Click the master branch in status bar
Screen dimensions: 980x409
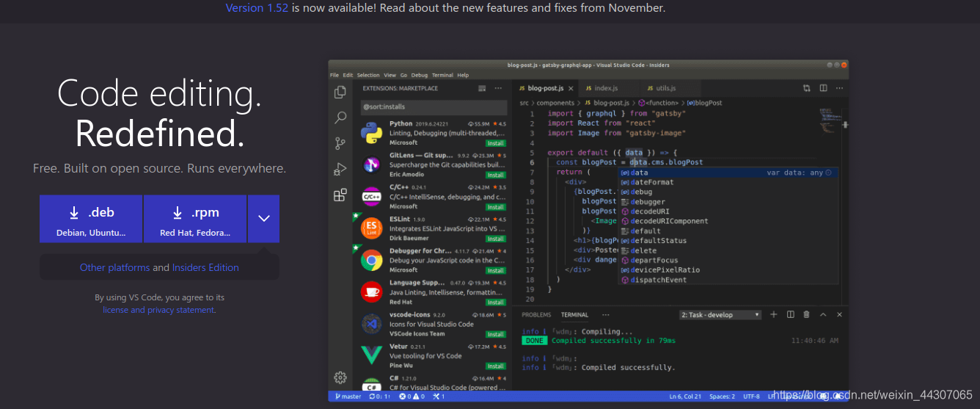348,397
